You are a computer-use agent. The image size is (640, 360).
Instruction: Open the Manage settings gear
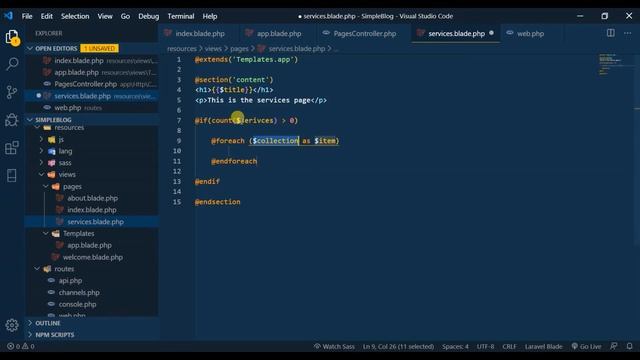point(12,325)
